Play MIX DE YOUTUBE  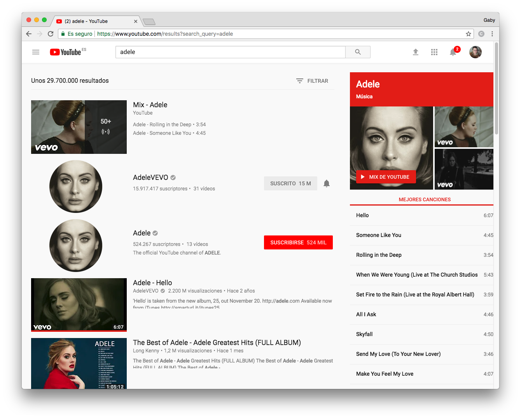point(386,177)
